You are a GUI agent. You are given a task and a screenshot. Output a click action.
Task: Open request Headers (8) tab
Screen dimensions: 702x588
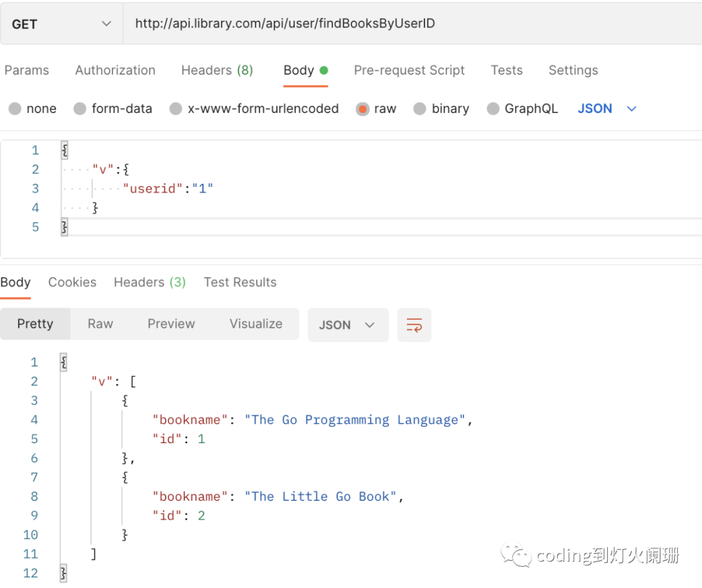(x=217, y=70)
